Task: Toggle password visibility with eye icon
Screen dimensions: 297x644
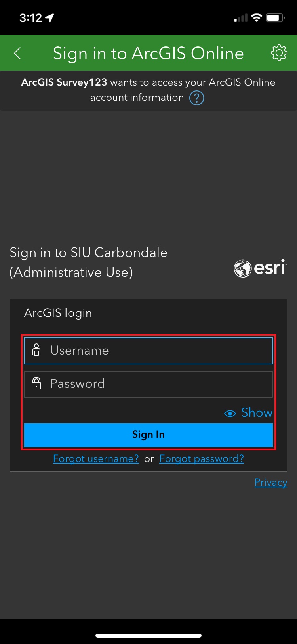Action: 230,414
